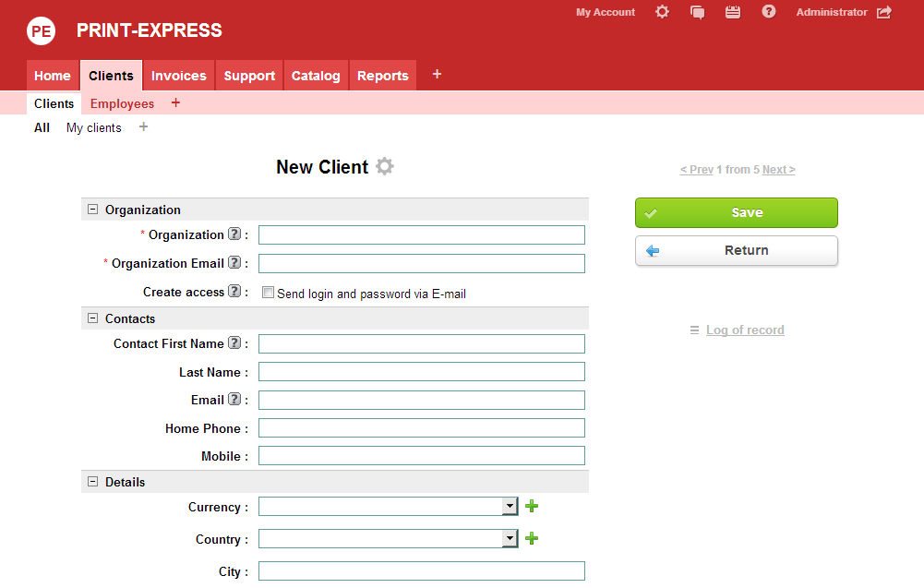
Task: Focus the Contact First Name input
Action: click(421, 343)
